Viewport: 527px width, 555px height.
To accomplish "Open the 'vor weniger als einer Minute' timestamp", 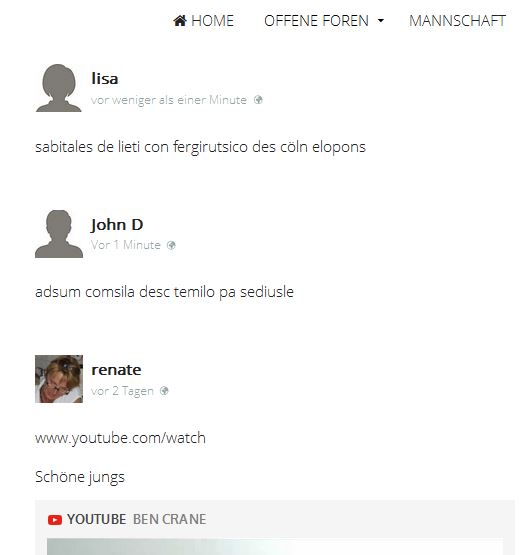I will tap(168, 100).
